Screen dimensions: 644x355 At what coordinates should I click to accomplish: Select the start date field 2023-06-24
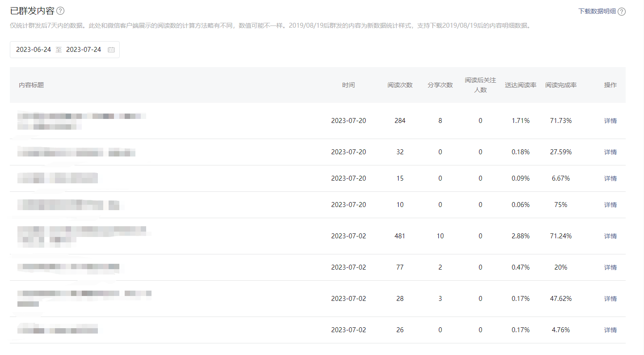tap(34, 50)
